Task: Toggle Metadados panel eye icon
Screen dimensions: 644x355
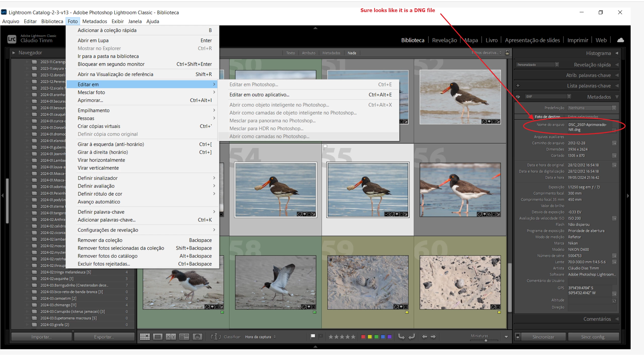Action: point(518,97)
